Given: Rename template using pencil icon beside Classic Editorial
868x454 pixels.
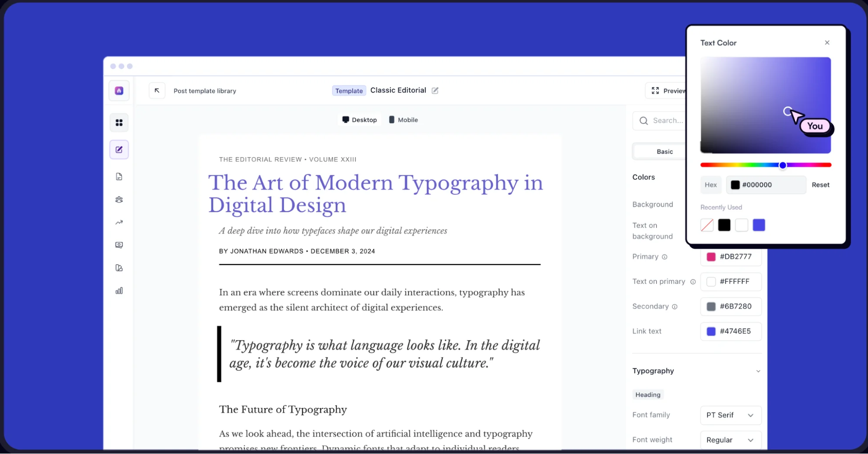Looking at the screenshot, I should pyautogui.click(x=435, y=90).
